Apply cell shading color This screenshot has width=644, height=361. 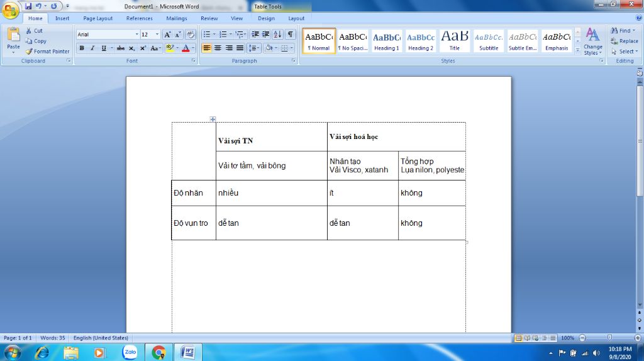pos(269,48)
